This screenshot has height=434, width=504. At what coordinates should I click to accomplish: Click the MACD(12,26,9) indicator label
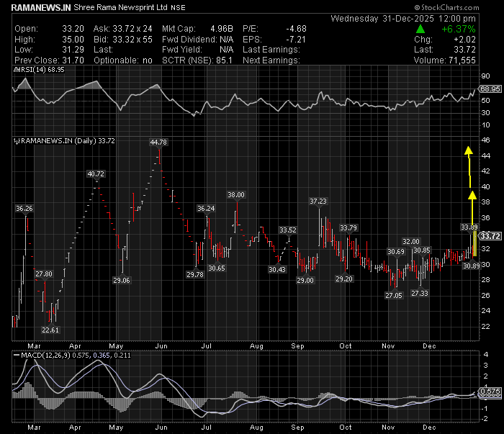pos(45,356)
